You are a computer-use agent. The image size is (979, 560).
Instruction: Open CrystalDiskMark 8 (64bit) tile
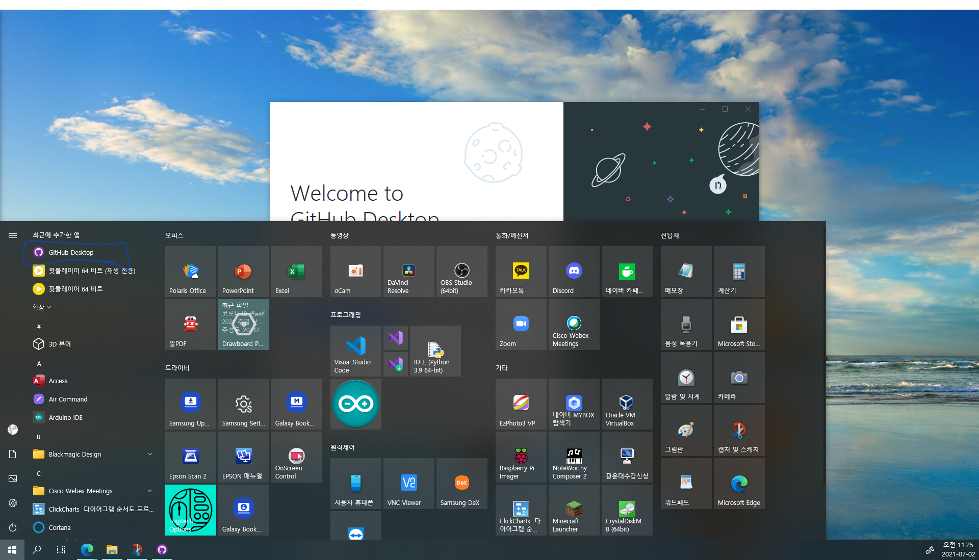(x=627, y=510)
